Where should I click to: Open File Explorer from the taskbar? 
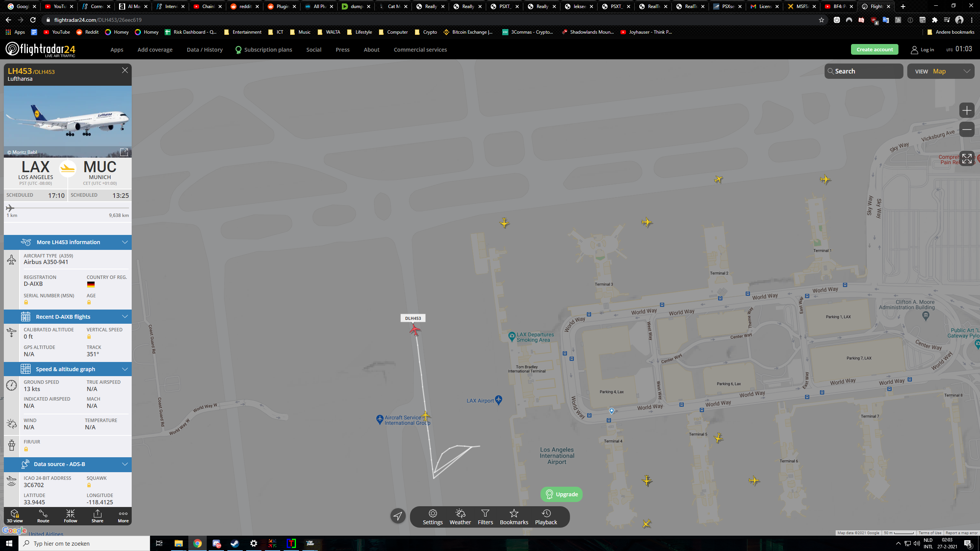[x=178, y=543]
